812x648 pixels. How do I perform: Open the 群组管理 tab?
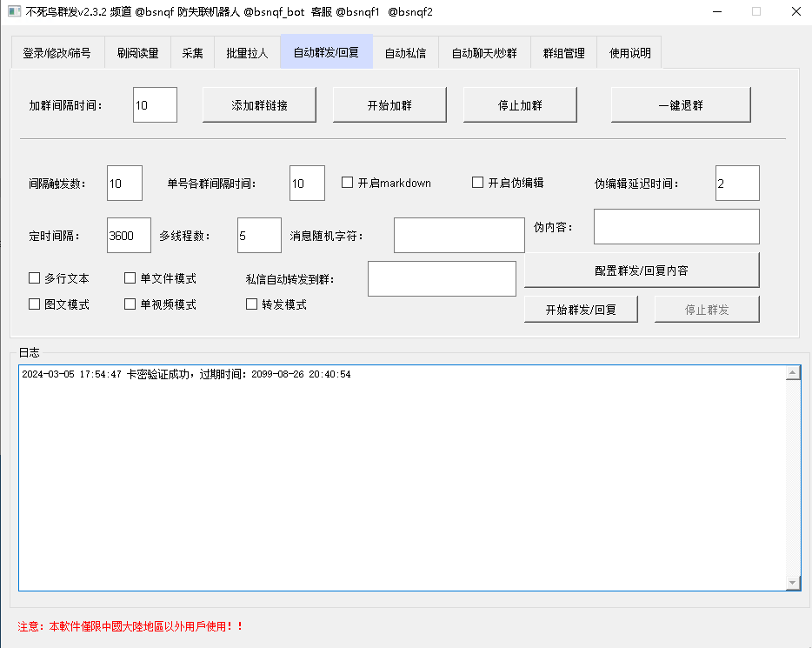[x=563, y=53]
